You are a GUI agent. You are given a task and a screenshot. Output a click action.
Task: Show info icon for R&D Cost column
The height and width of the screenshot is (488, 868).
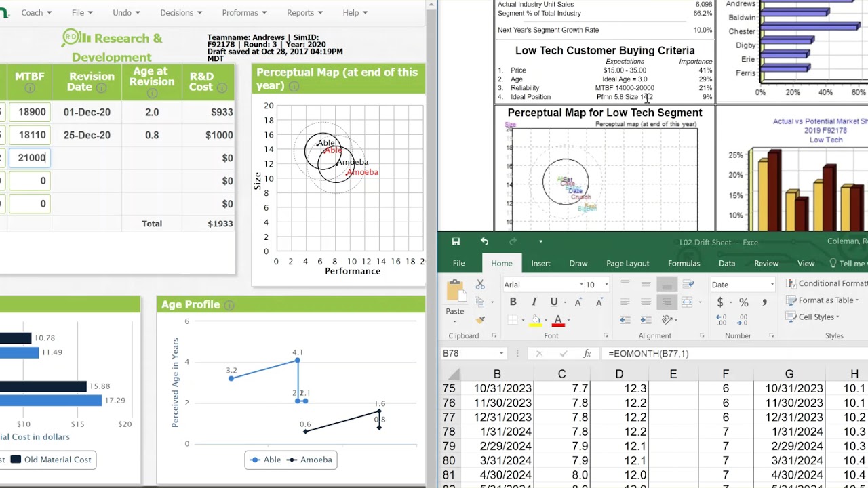[x=223, y=87]
